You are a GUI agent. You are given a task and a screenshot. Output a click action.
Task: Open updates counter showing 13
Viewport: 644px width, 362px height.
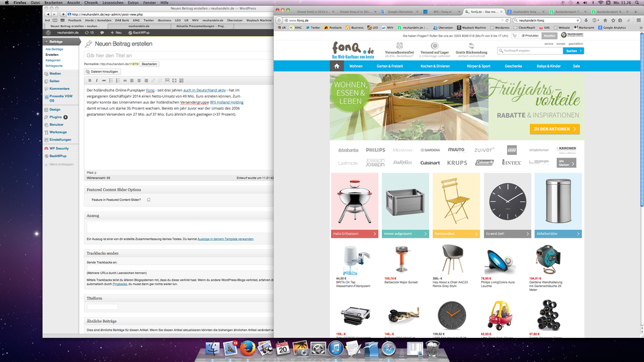89,33
